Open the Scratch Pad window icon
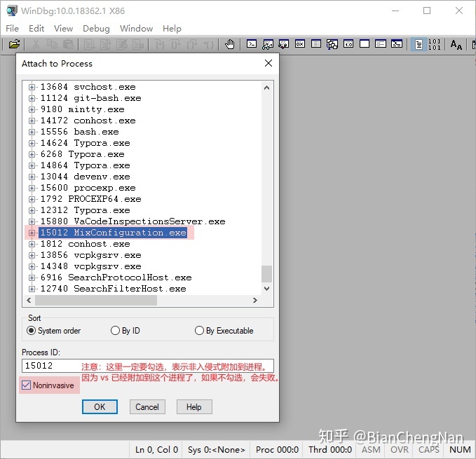This screenshot has height=459, width=476. [x=365, y=44]
